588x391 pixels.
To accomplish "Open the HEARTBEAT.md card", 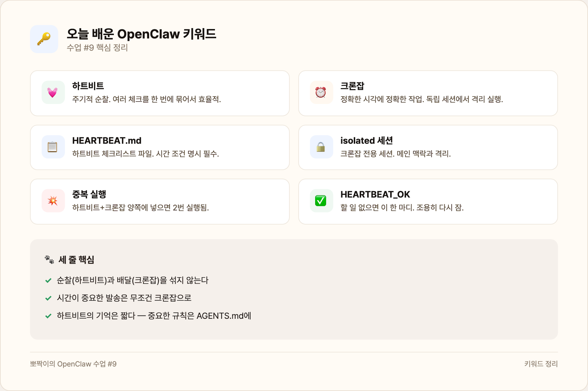I will pos(161,147).
